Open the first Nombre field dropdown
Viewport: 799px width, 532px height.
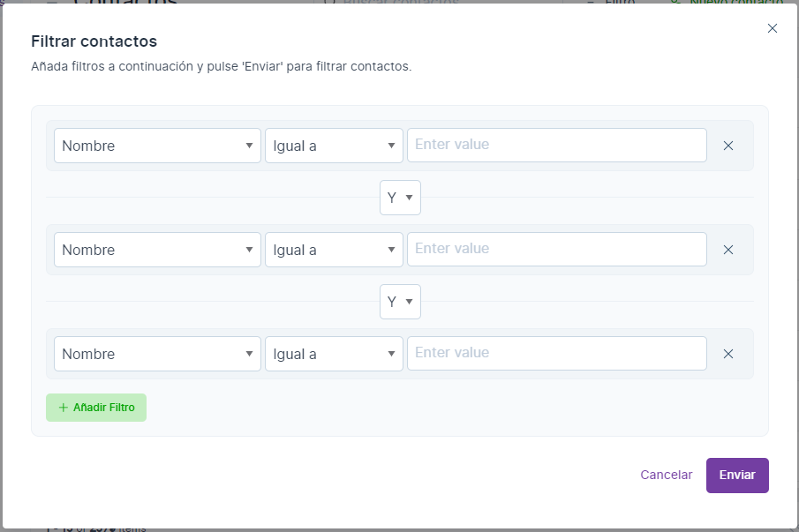(x=157, y=146)
